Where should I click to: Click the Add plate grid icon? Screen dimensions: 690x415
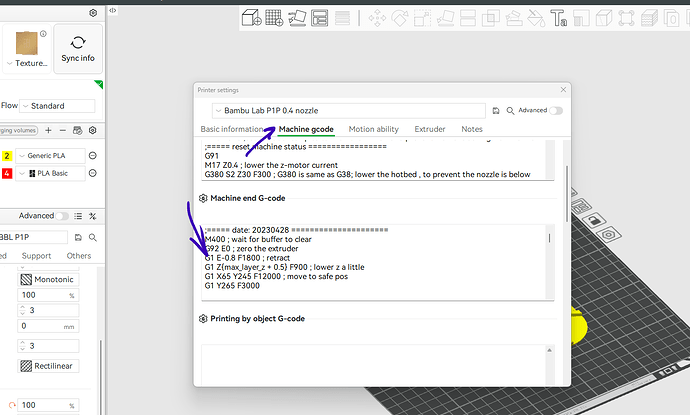click(274, 18)
